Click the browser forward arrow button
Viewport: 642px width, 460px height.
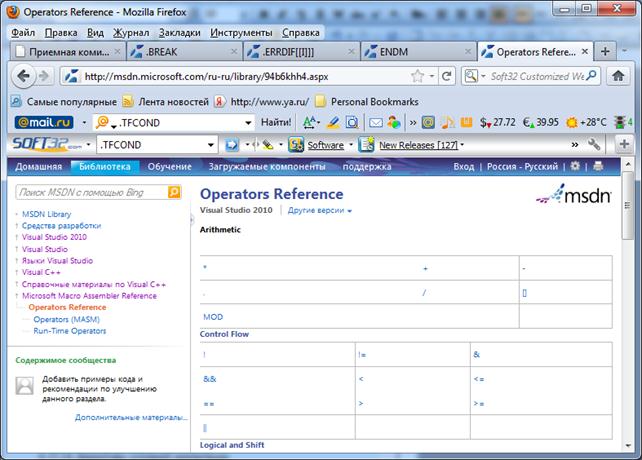pyautogui.click(x=44, y=76)
